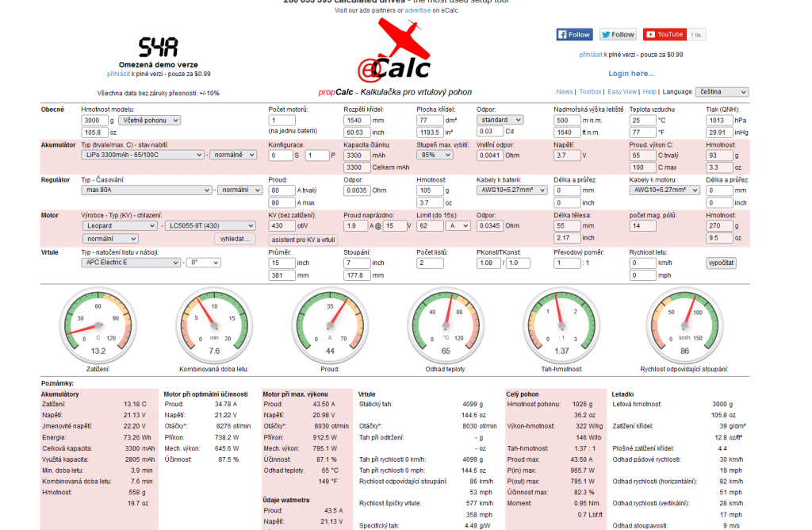Click the Zatížení load gauge
Viewport: 812px width, 530px height.
pyautogui.click(x=98, y=325)
